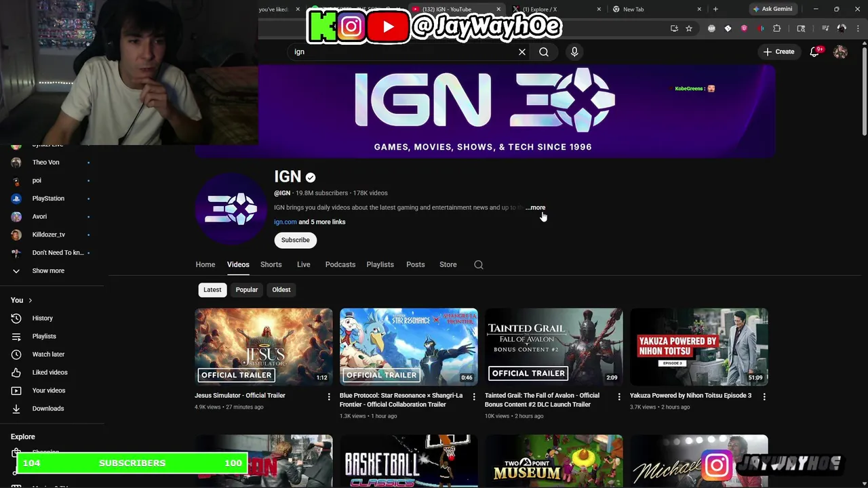The width and height of the screenshot is (868, 488).
Task: Open the Tainted Grail DLC trailer thumbnail
Action: [554, 347]
